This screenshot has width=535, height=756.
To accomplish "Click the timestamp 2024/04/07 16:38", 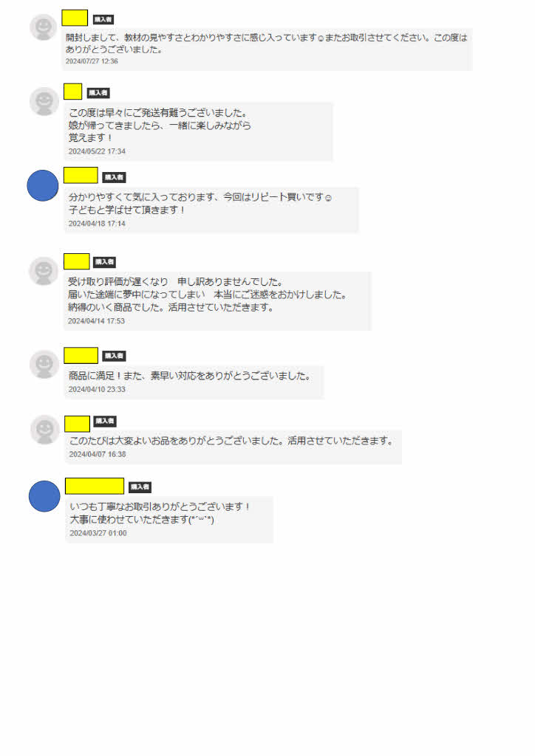I will tap(98, 454).
